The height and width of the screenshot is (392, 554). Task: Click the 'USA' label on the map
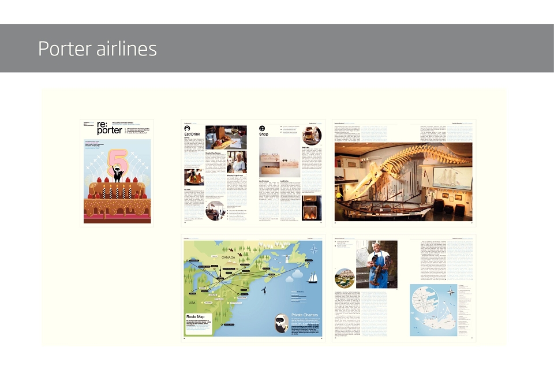point(192,303)
